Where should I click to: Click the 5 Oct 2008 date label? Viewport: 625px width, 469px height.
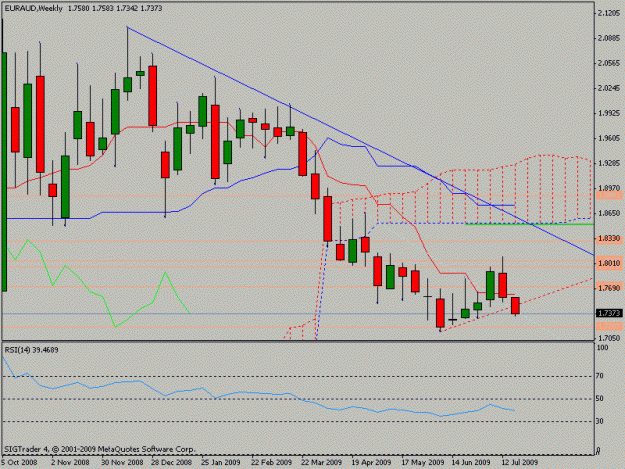pyautogui.click(x=19, y=462)
